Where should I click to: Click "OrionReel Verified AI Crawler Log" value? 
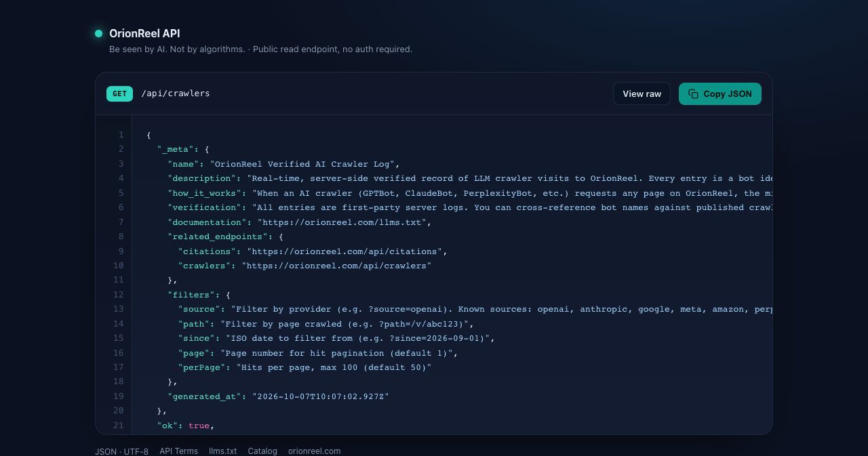point(302,164)
